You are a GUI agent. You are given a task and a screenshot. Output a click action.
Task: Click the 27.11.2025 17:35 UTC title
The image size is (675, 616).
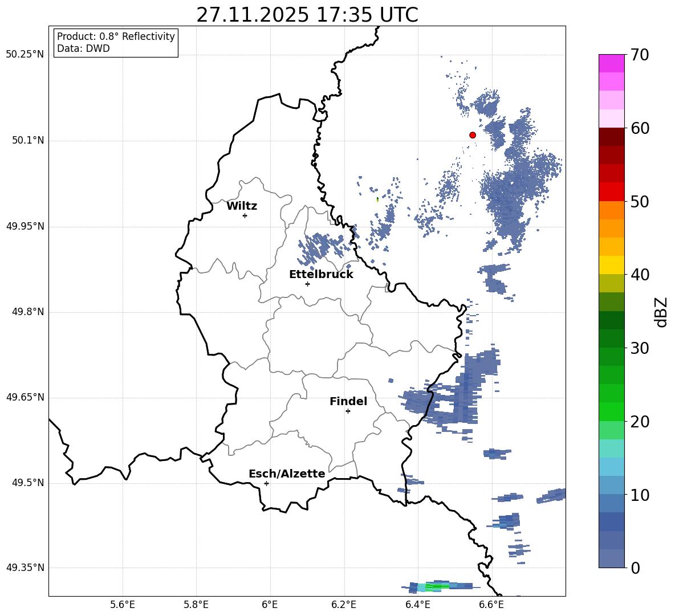[x=307, y=15]
